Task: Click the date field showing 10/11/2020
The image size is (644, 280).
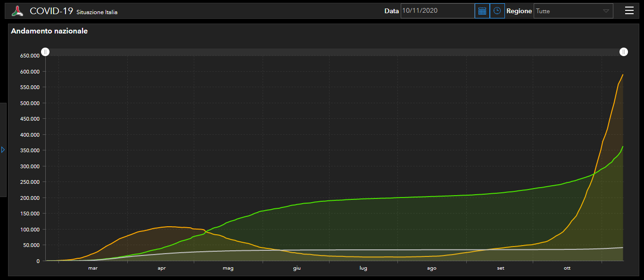Action: [x=437, y=11]
